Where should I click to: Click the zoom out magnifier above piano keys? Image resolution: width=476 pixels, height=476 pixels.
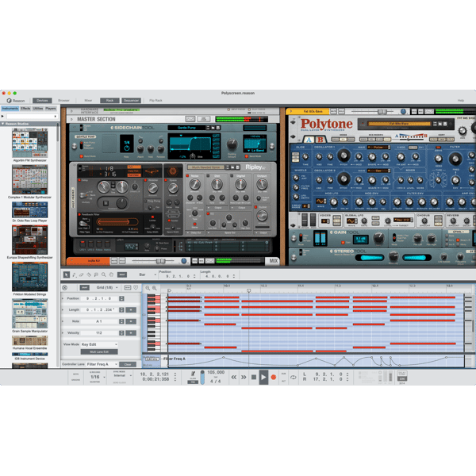pos(148,288)
